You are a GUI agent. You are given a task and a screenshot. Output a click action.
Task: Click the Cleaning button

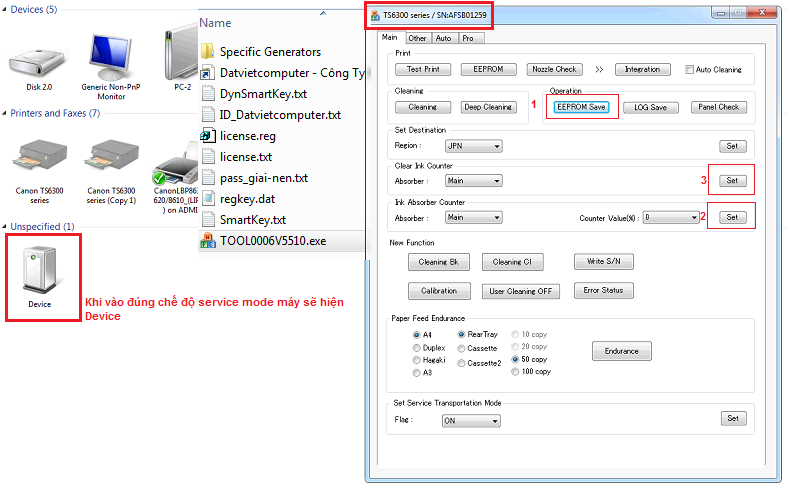click(423, 107)
